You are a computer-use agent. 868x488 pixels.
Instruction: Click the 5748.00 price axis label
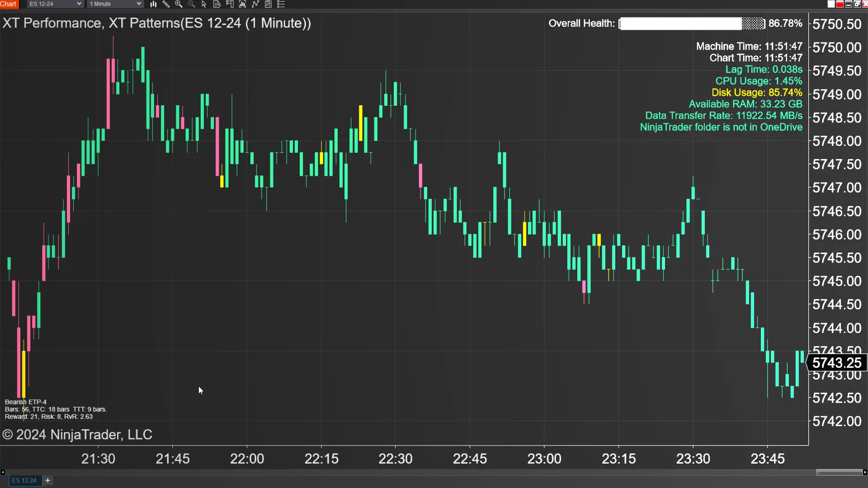coord(837,141)
